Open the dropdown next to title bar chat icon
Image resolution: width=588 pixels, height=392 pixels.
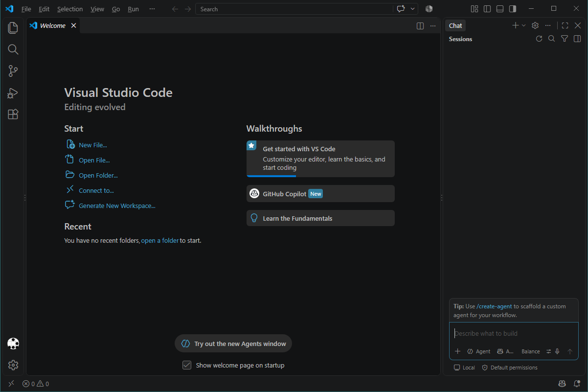coord(413,9)
